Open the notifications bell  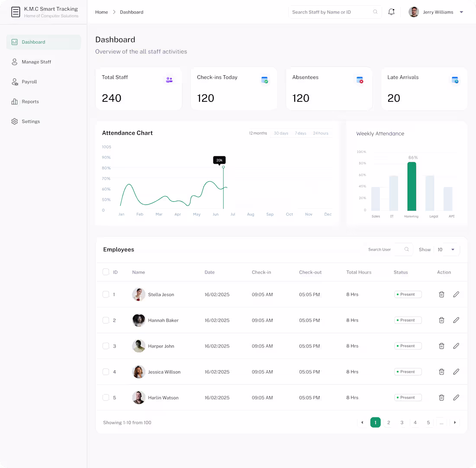coord(391,12)
